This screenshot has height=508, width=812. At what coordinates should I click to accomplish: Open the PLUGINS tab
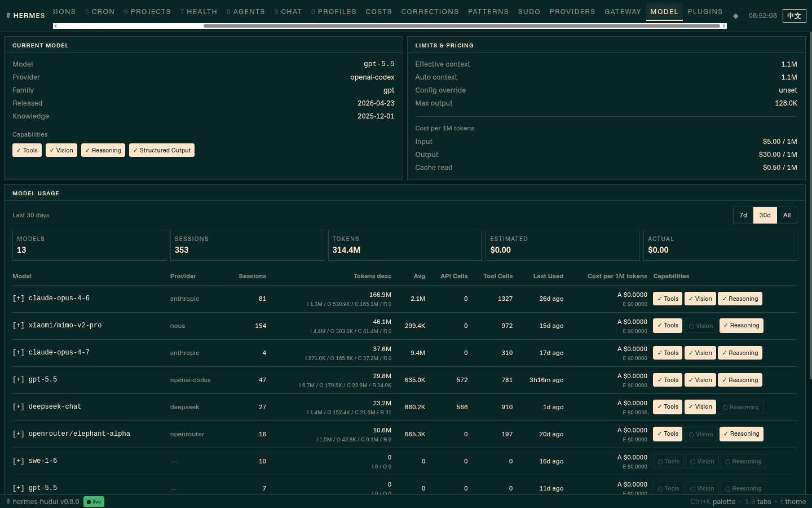click(705, 12)
